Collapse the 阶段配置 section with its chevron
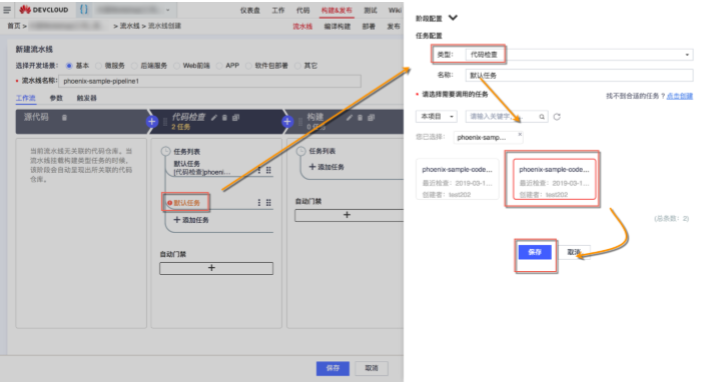 click(x=453, y=18)
